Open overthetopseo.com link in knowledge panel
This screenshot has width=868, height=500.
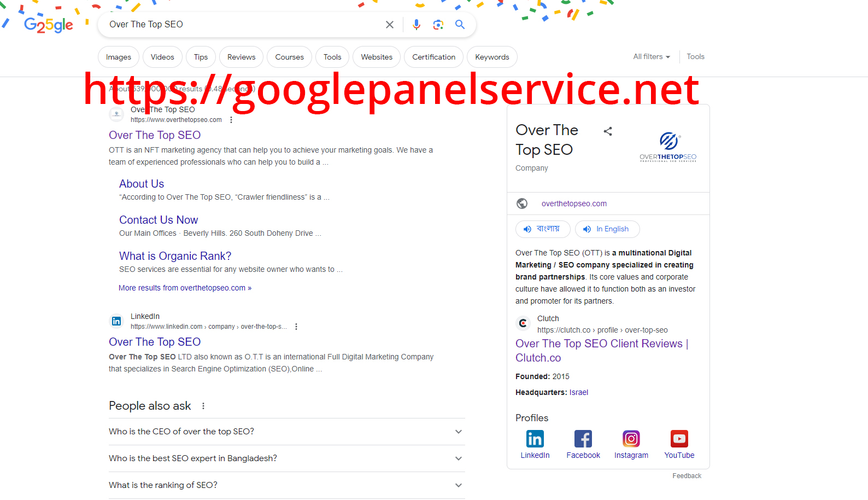pyautogui.click(x=574, y=204)
